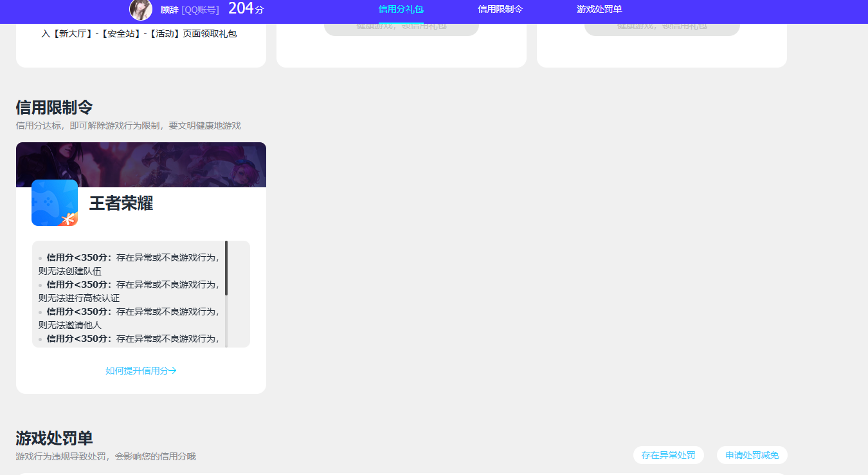
Task: Click the 王者荣耀 game title
Action: point(121,203)
